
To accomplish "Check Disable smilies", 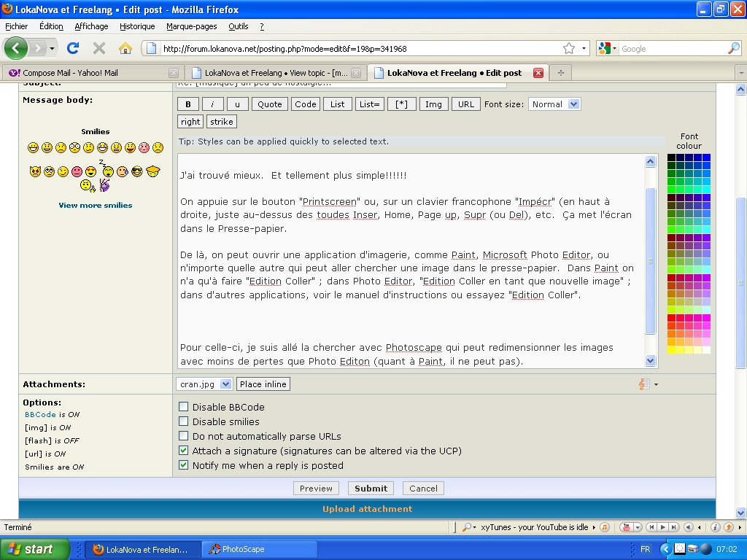I will [183, 421].
